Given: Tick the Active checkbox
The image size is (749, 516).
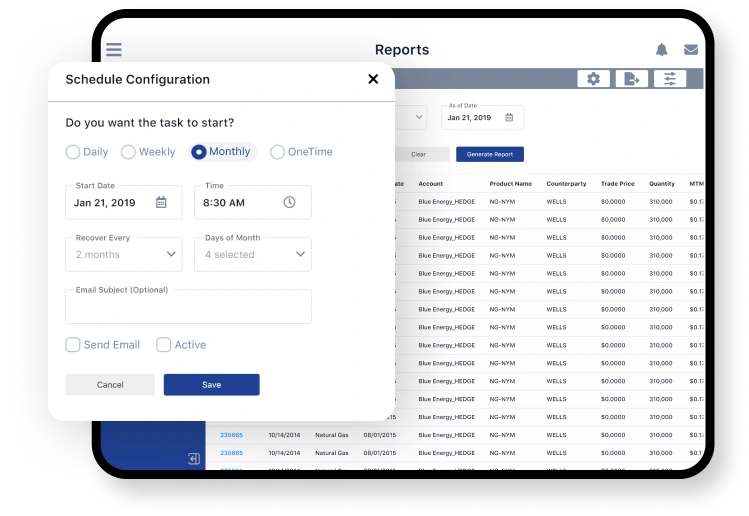Looking at the screenshot, I should pyautogui.click(x=163, y=344).
